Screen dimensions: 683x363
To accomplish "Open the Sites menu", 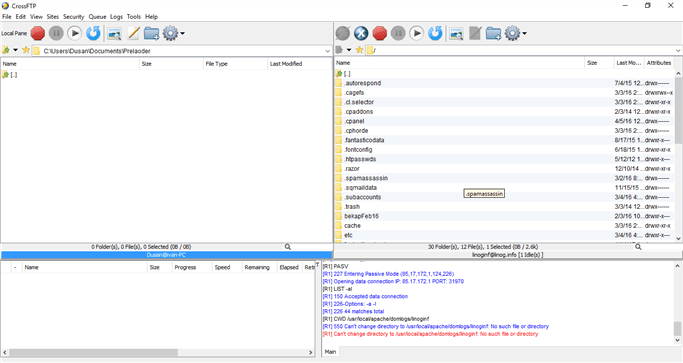I will coord(53,17).
